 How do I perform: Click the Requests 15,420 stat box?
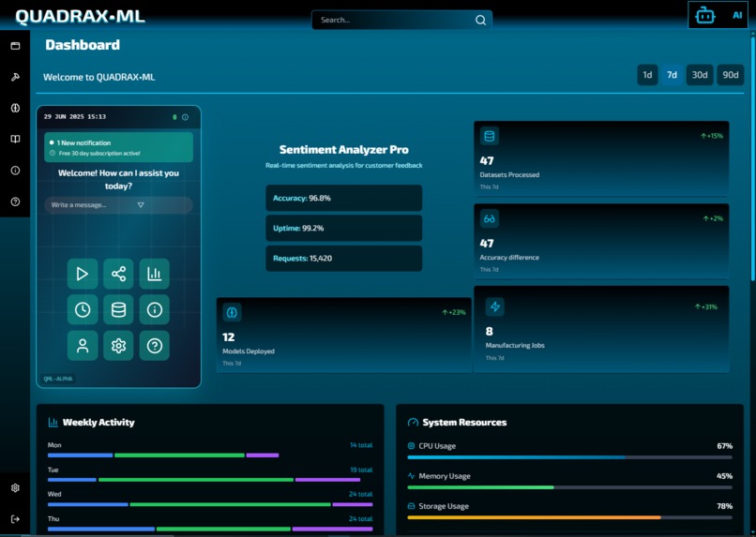(344, 258)
